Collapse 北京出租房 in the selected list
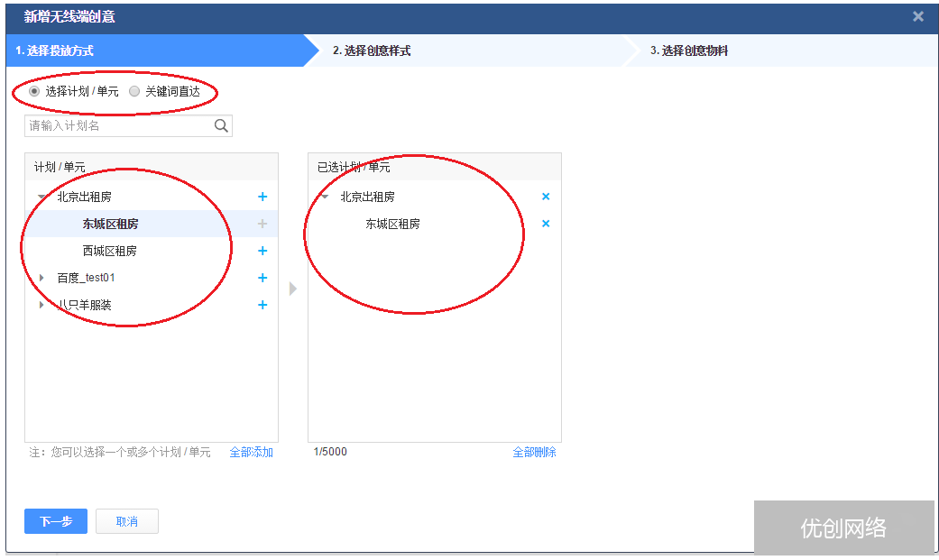Image resolution: width=939 pixels, height=560 pixels. tap(325, 197)
